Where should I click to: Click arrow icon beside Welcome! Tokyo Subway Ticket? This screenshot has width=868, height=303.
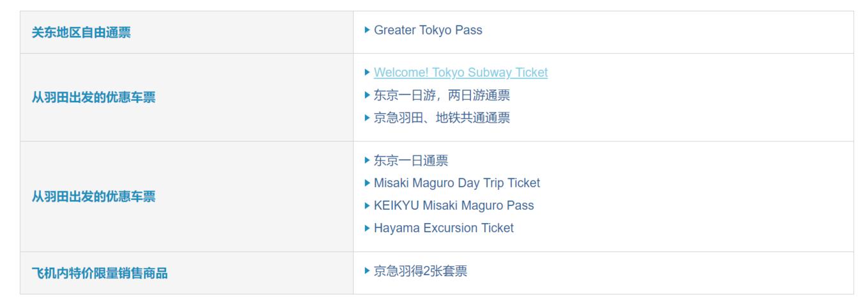point(367,72)
